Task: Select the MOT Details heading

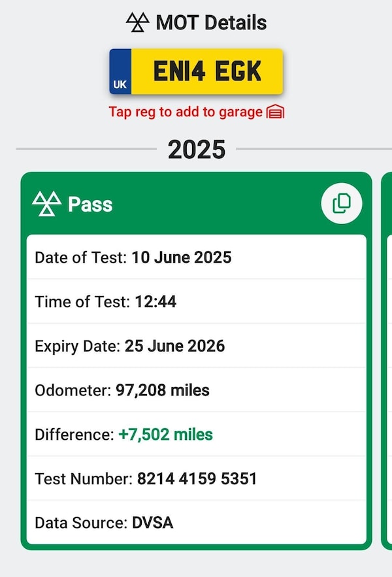Action: [210, 23]
